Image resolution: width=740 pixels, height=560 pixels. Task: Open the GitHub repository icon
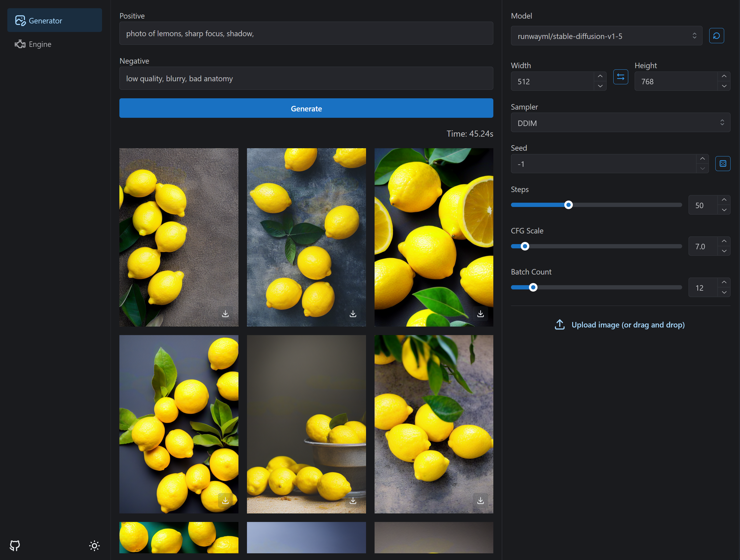(x=15, y=546)
